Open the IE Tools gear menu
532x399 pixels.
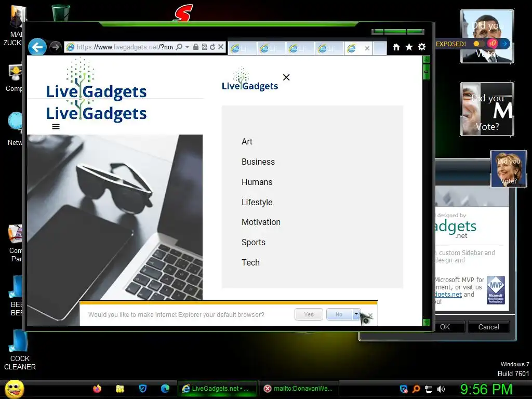(422, 47)
